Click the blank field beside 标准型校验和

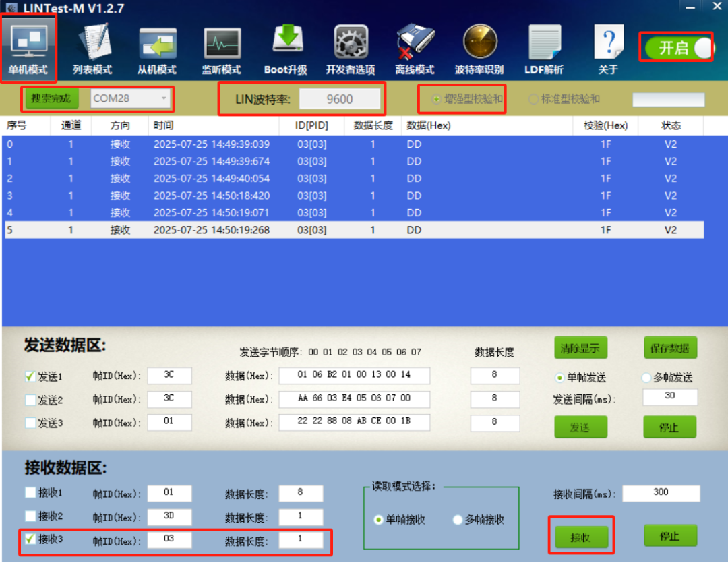[x=669, y=99]
